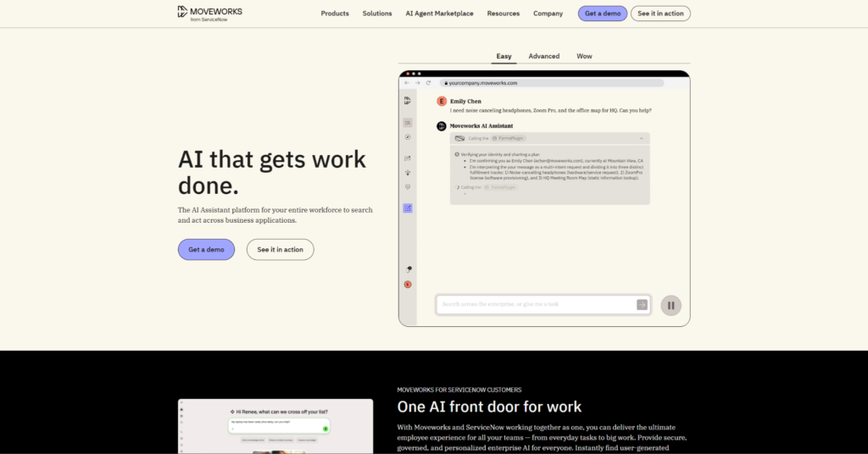Switch to the Wow demo tab
This screenshot has height=454, width=868.
coord(584,57)
